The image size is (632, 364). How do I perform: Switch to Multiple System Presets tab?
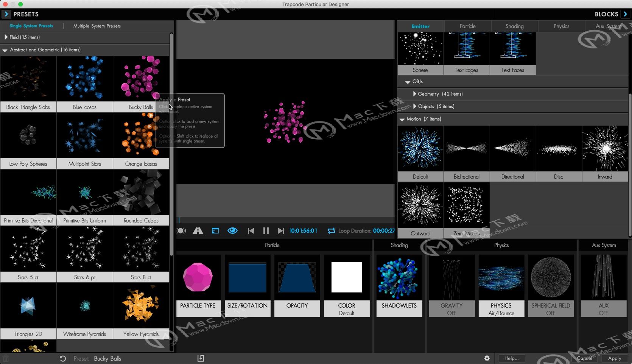point(97,26)
